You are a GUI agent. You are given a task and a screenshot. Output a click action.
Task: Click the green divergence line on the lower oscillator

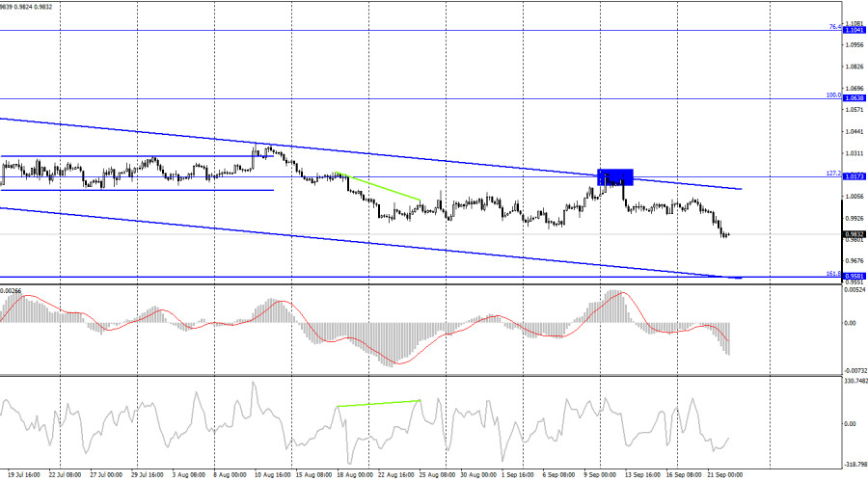coord(379,403)
